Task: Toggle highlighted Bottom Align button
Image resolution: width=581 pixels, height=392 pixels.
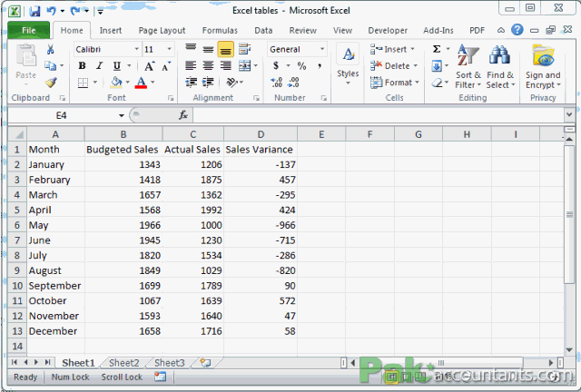Action: [225, 49]
